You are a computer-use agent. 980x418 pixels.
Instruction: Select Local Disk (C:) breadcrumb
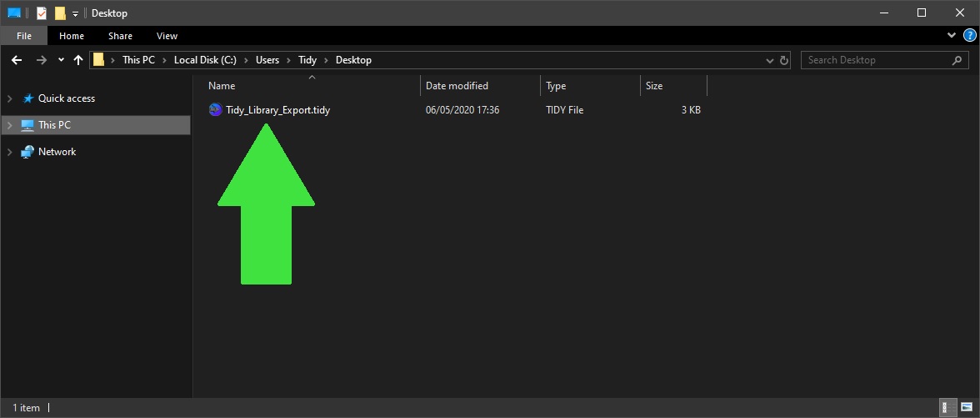click(205, 60)
